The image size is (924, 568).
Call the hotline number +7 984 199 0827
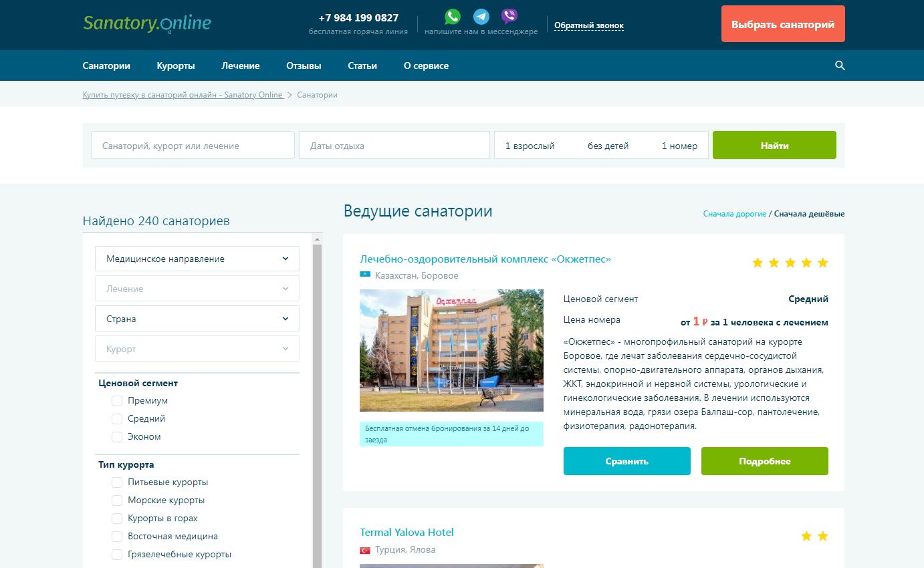point(358,18)
